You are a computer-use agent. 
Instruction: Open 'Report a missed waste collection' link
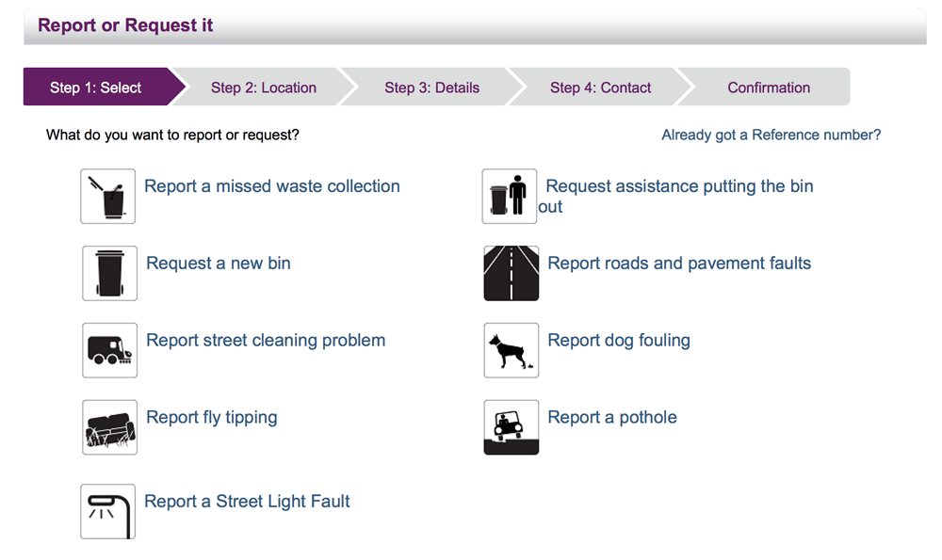click(x=272, y=186)
